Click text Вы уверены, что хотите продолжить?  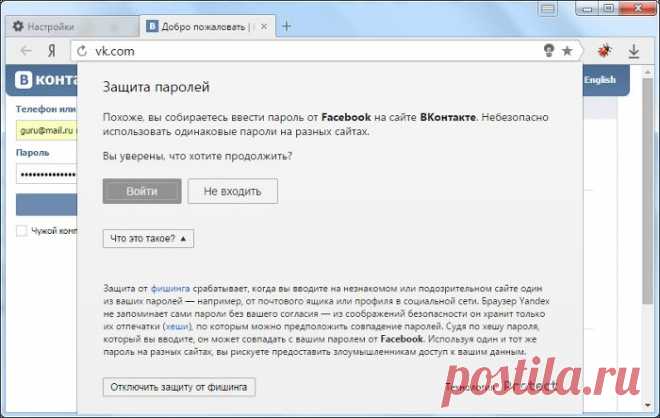pyautogui.click(x=197, y=156)
